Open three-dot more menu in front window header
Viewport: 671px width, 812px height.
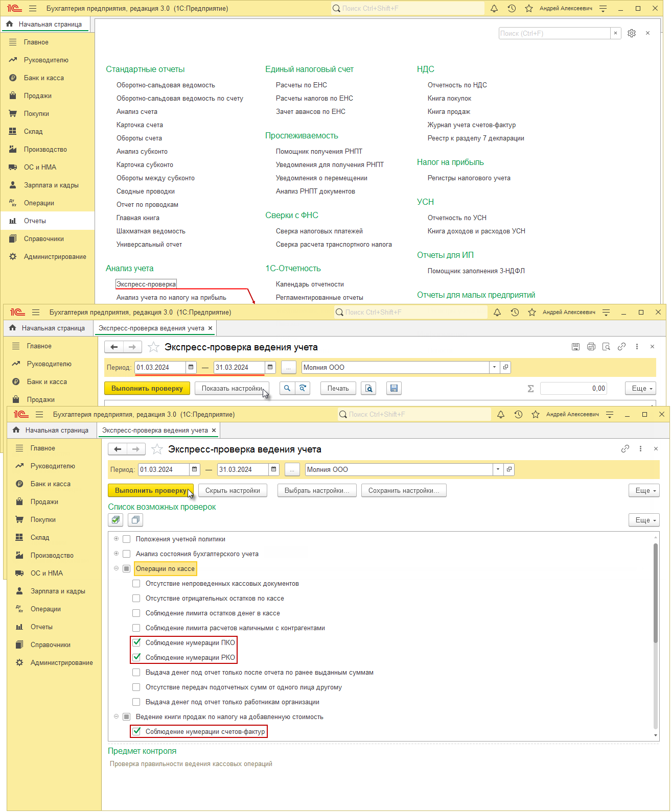click(640, 448)
